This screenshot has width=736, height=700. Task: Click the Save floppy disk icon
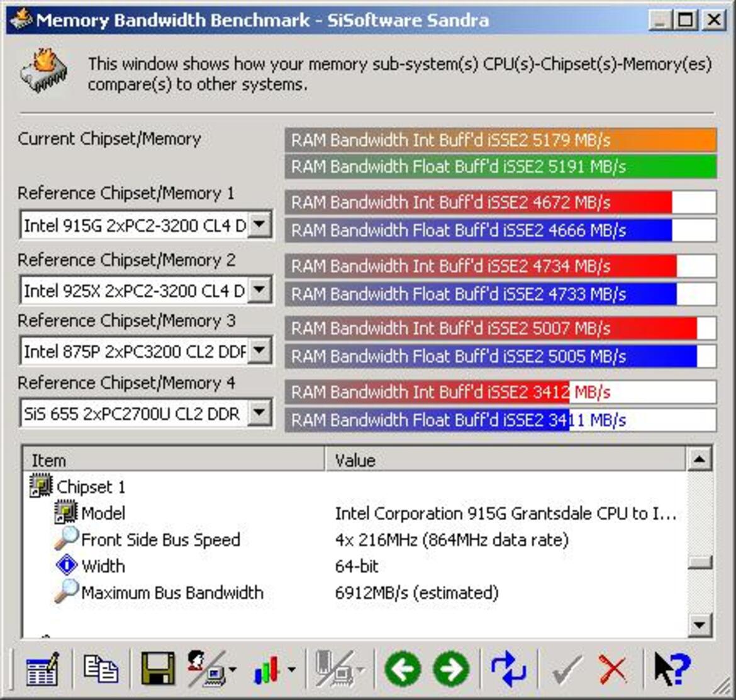pos(158,669)
